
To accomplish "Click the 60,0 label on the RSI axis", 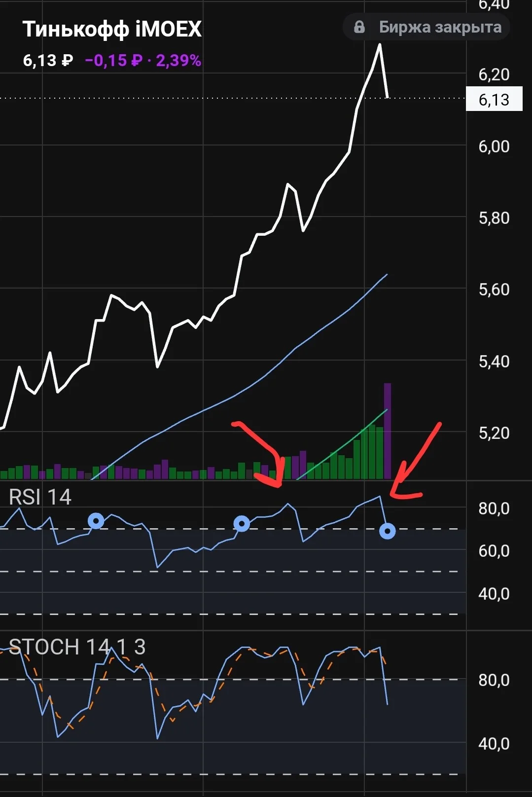I will (x=494, y=551).
